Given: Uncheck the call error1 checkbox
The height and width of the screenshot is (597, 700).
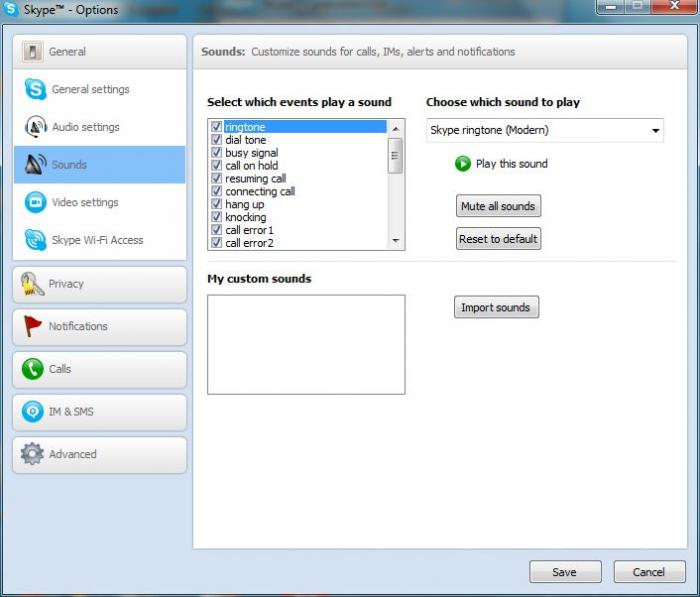Looking at the screenshot, I should pos(217,230).
